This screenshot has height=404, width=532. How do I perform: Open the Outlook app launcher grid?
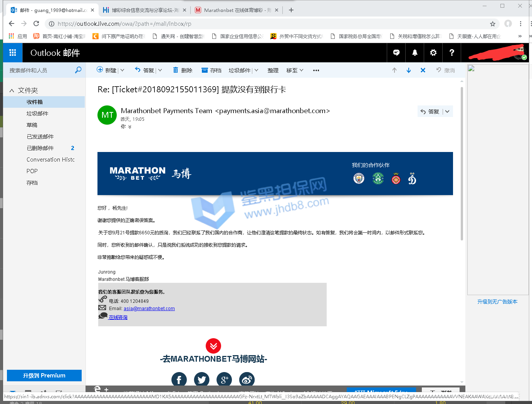click(x=13, y=53)
